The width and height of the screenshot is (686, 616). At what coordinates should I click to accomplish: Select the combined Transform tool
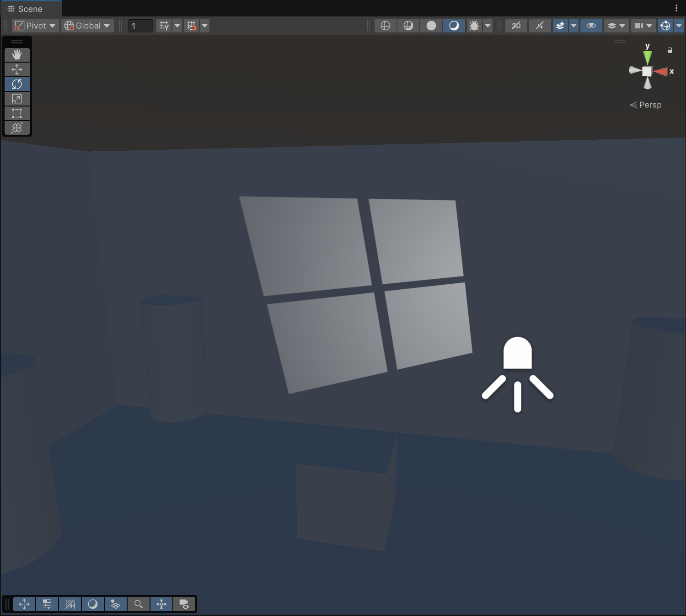(17, 128)
